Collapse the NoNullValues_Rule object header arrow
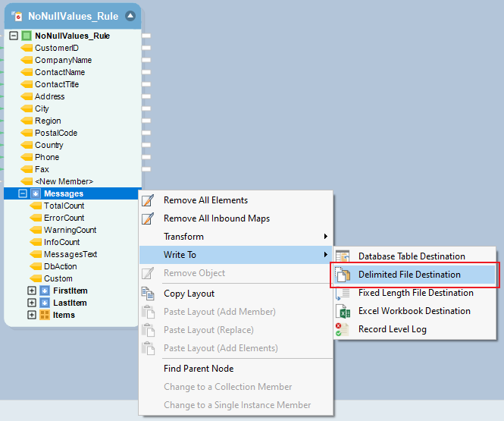The width and height of the screenshot is (504, 421). 130,16
